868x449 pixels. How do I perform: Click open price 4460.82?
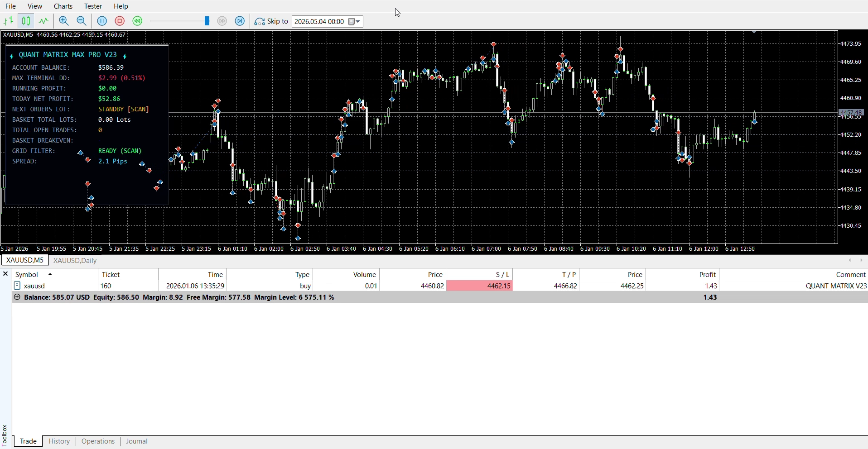(x=433, y=286)
